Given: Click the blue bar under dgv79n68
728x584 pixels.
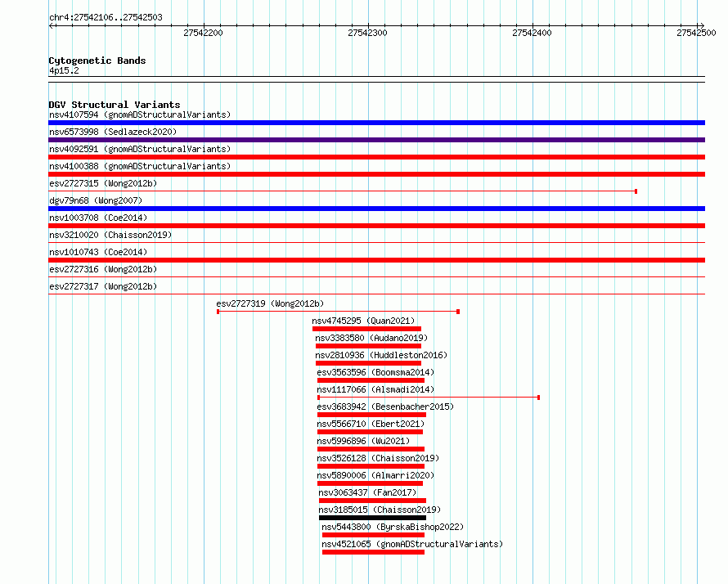Looking at the screenshot, I should [x=376, y=209].
